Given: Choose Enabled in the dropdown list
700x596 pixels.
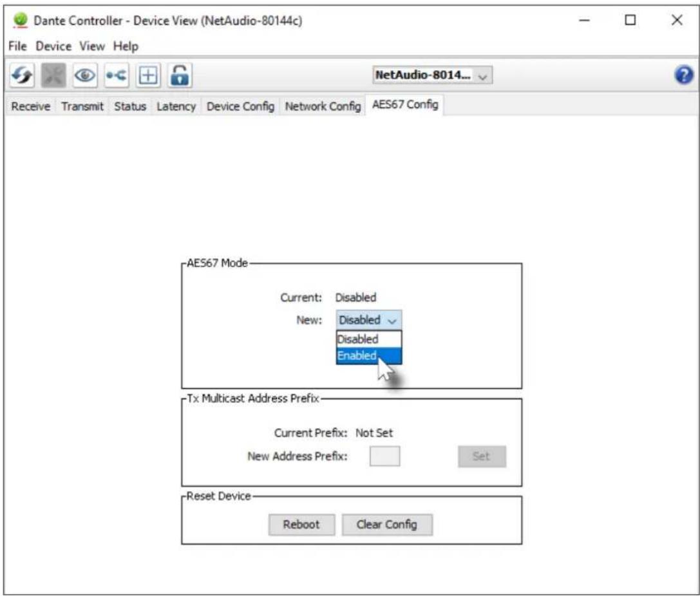Looking at the screenshot, I should pos(369,355).
